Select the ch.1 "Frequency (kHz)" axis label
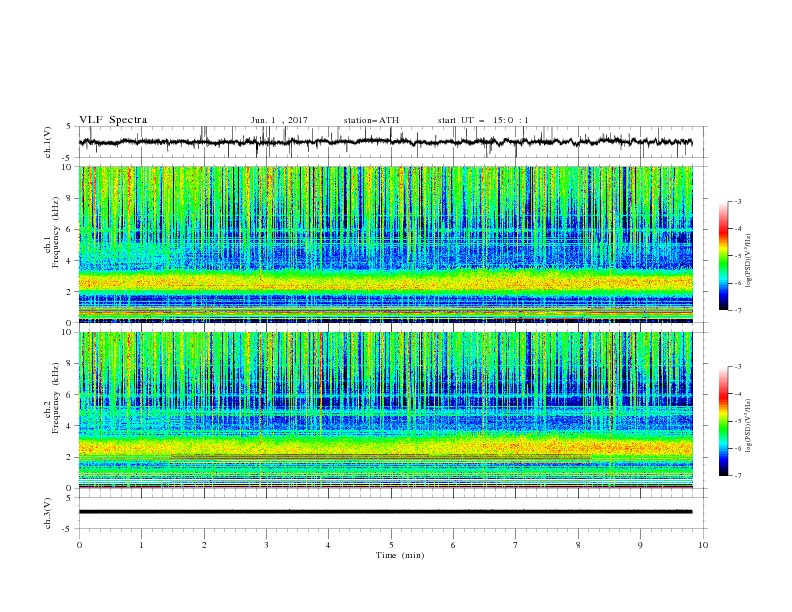Image resolution: width=792 pixels, height=612 pixels. pyautogui.click(x=56, y=232)
